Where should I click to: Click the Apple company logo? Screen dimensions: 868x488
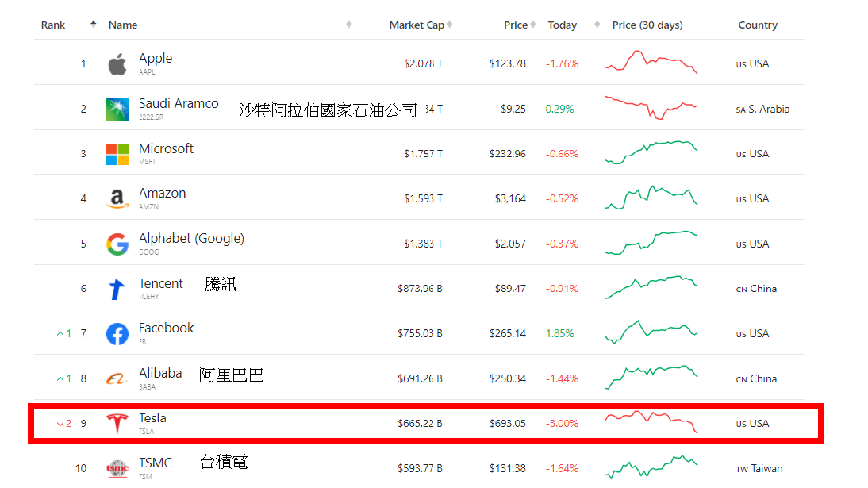point(117,64)
